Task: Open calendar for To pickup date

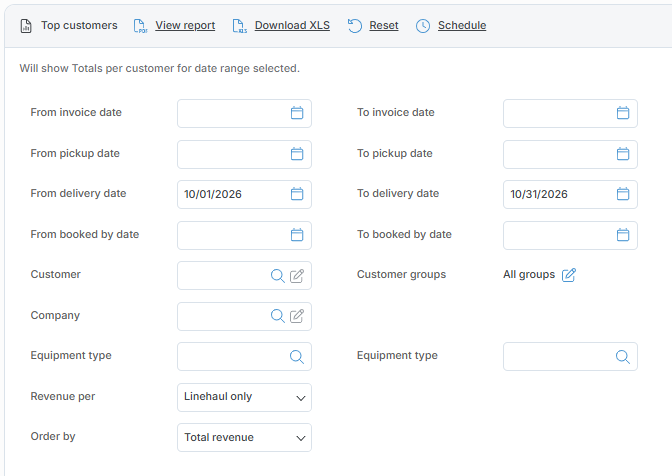Action: tap(623, 154)
